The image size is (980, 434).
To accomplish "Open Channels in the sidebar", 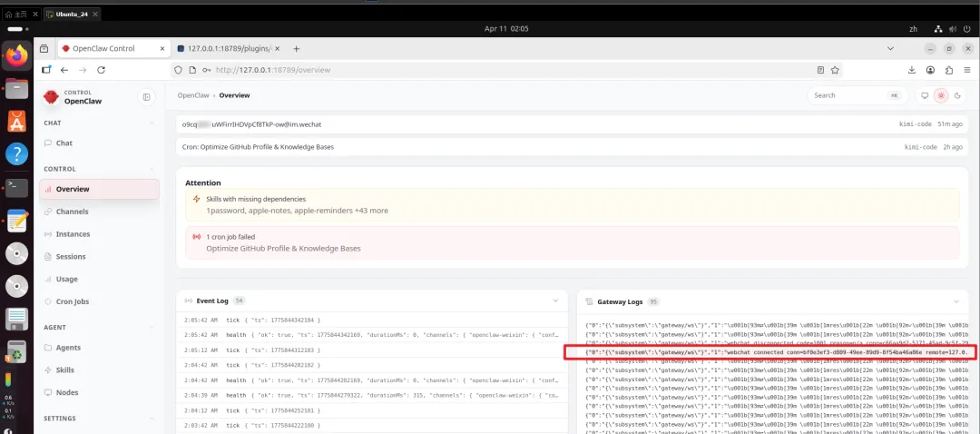I will click(x=99, y=212).
